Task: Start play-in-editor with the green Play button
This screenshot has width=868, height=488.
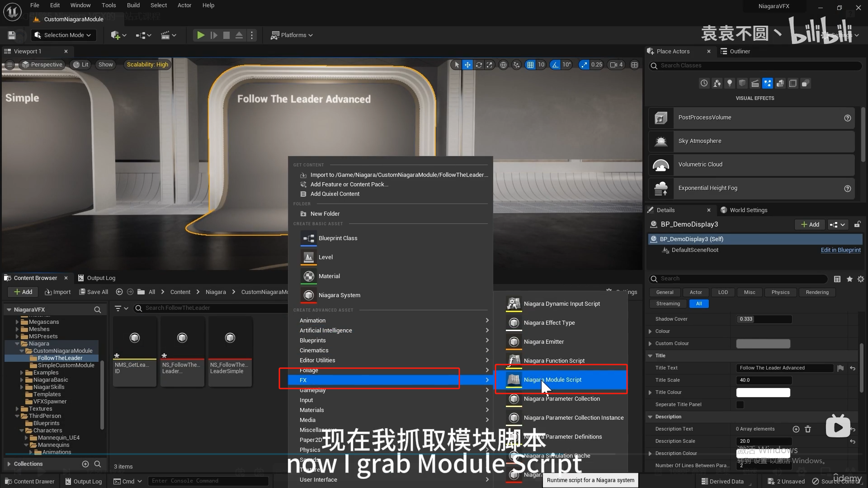Action: pos(201,35)
